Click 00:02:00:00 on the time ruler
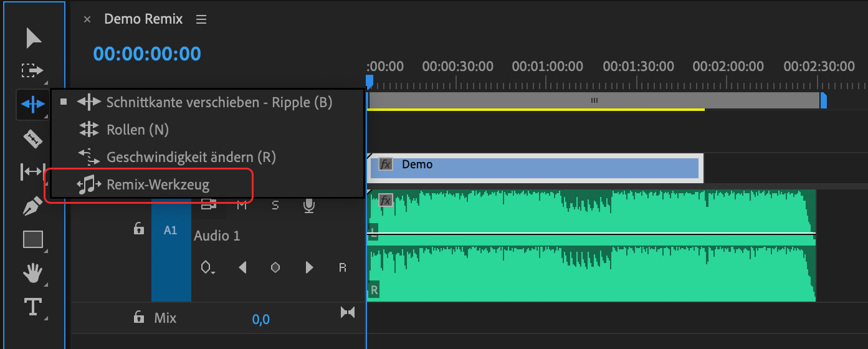 (728, 66)
